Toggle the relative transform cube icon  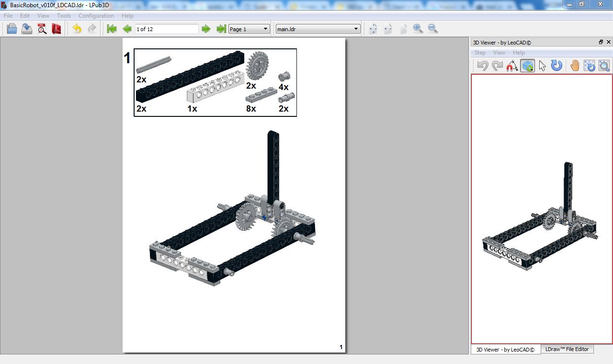click(x=527, y=66)
